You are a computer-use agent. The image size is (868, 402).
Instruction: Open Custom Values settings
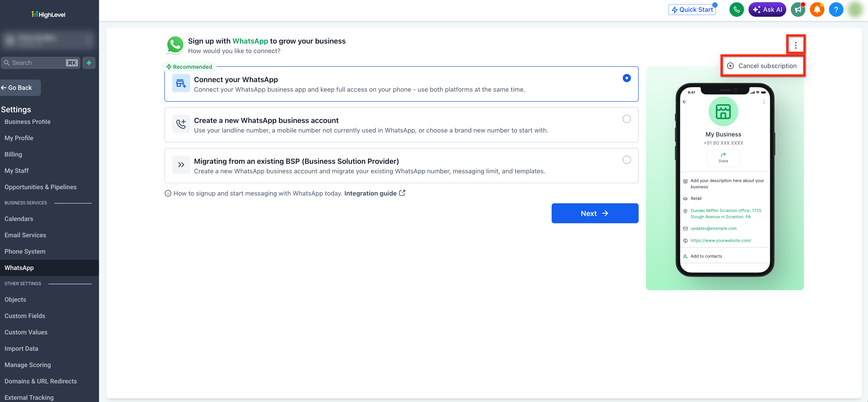pyautogui.click(x=26, y=332)
